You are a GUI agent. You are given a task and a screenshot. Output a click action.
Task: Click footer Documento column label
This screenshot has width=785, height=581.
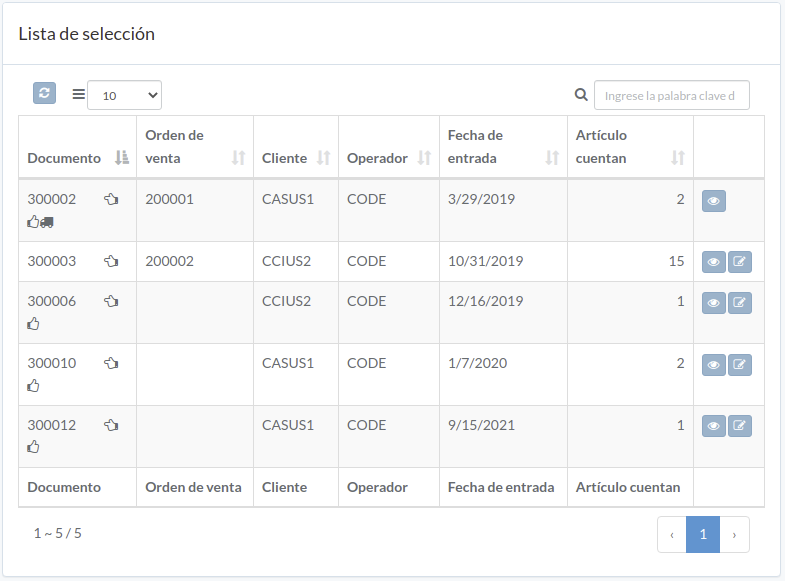coord(64,487)
